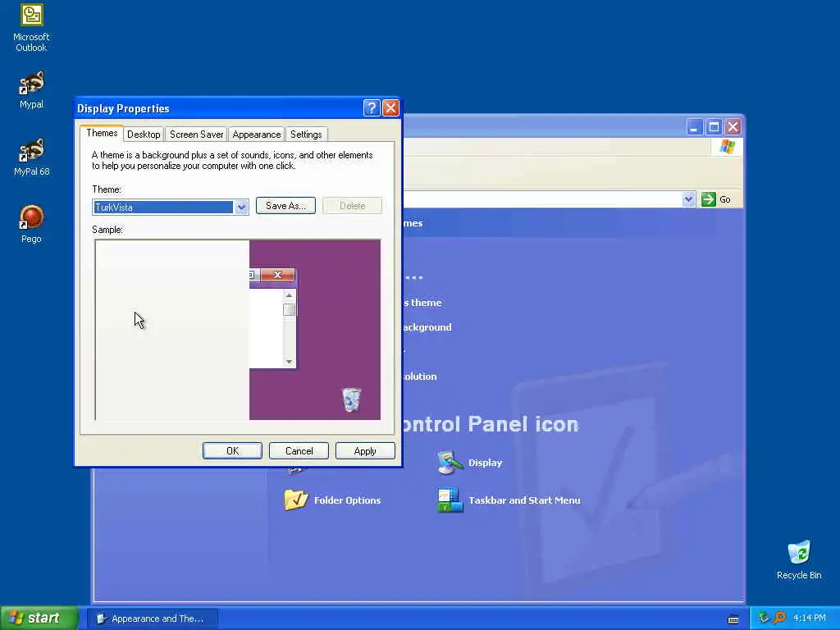840x630 pixels.
Task: Open the MyPal 68 desktop shortcut
Action: 31,157
